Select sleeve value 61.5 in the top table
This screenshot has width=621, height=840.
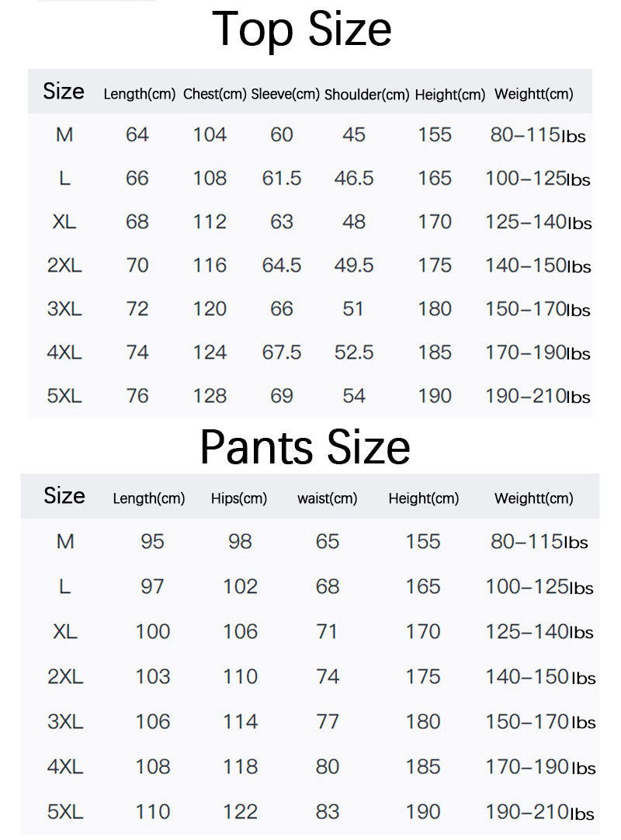click(x=282, y=179)
